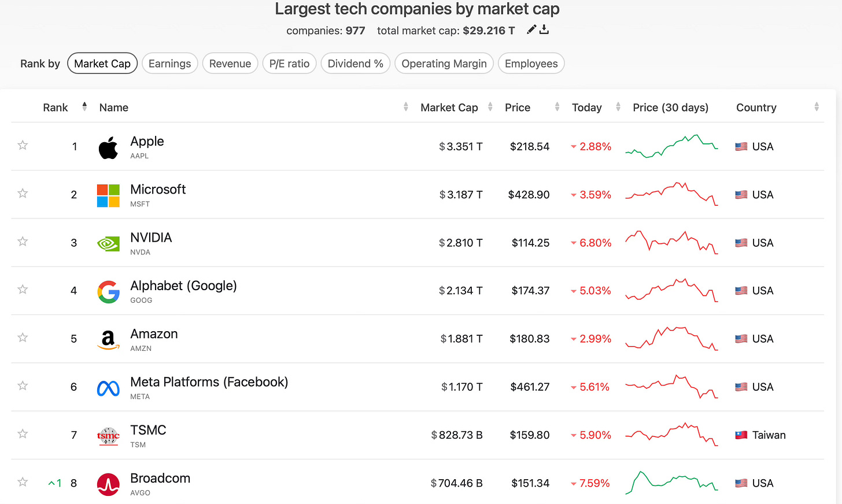Select the Market Cap ranking tab
The width and height of the screenshot is (842, 504).
pos(102,64)
